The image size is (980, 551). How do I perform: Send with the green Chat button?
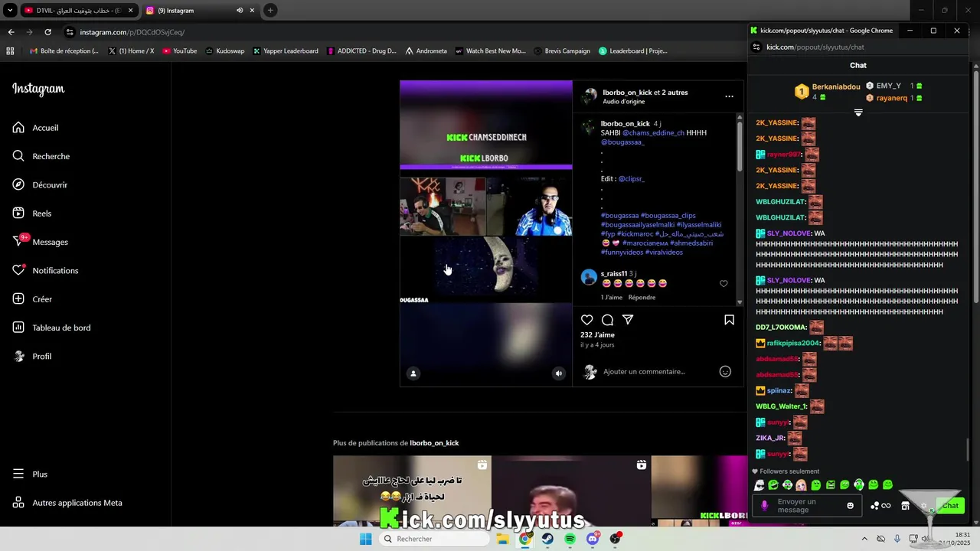pyautogui.click(x=950, y=506)
